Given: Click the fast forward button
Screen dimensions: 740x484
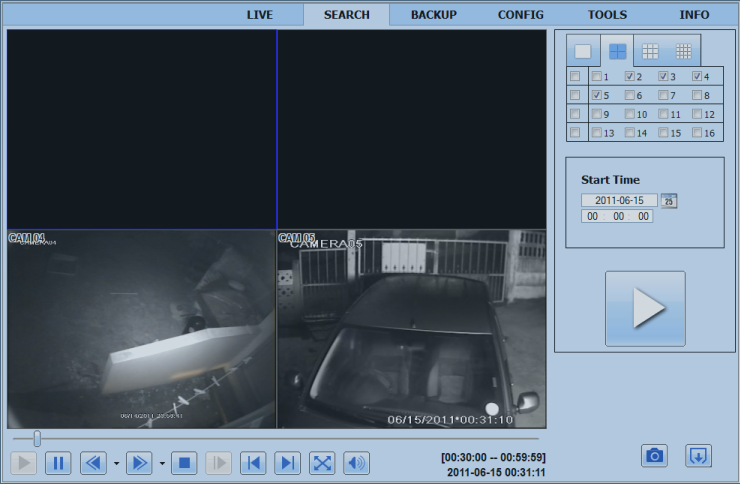Looking at the screenshot, I should point(138,463).
